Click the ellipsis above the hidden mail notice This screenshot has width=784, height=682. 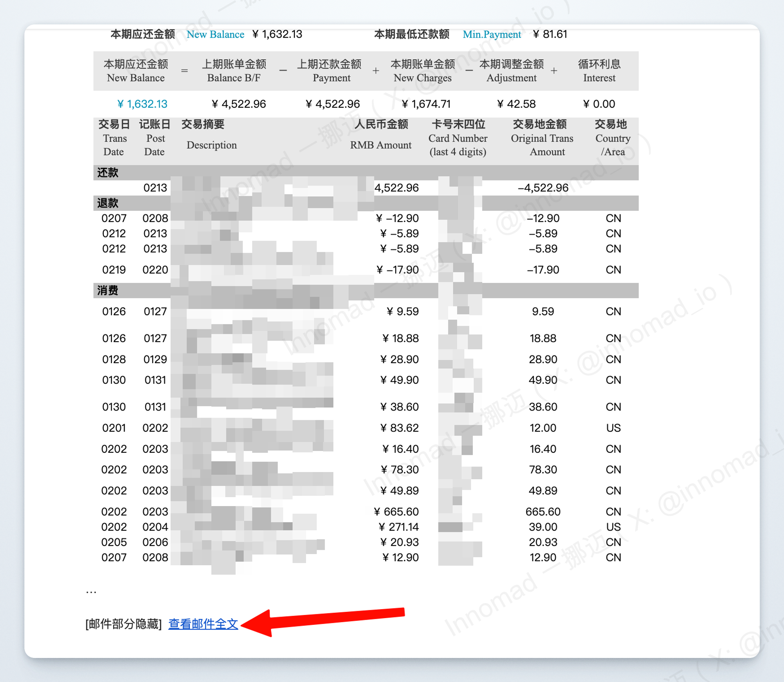91,591
